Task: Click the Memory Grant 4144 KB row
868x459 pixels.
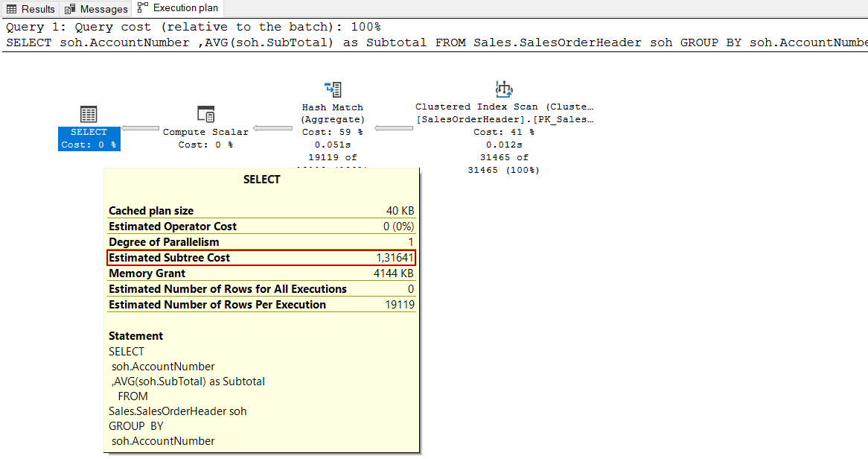Action: [x=261, y=273]
